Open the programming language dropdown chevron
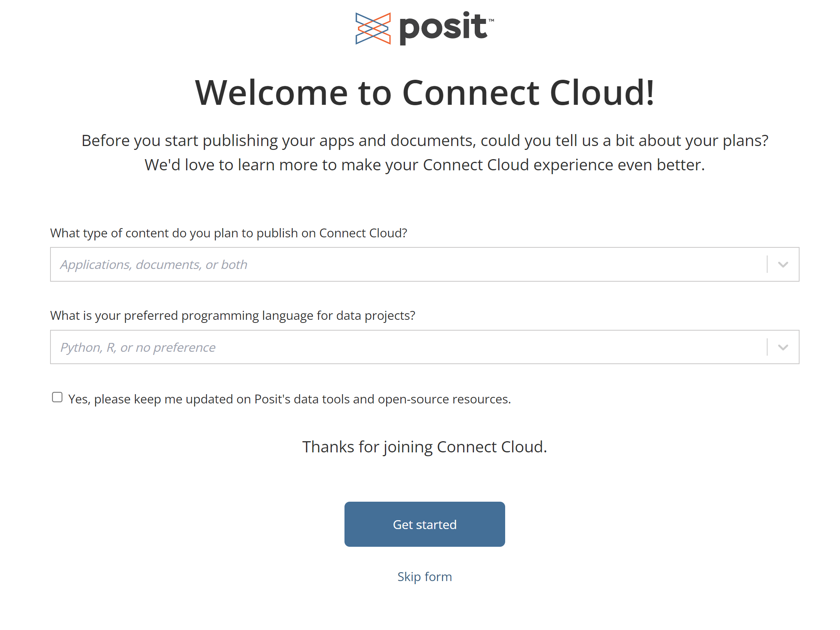 (783, 348)
